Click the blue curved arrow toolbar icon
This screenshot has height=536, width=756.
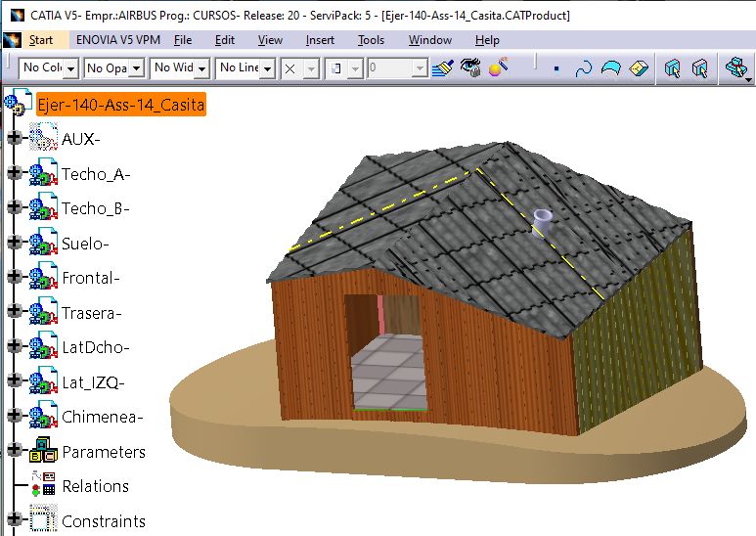pyautogui.click(x=584, y=68)
